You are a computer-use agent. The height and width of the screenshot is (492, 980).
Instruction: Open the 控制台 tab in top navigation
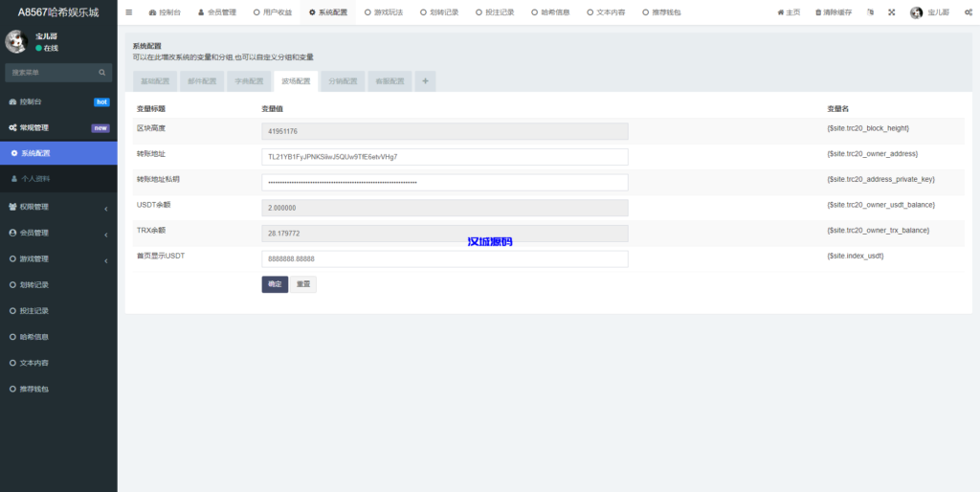click(165, 11)
